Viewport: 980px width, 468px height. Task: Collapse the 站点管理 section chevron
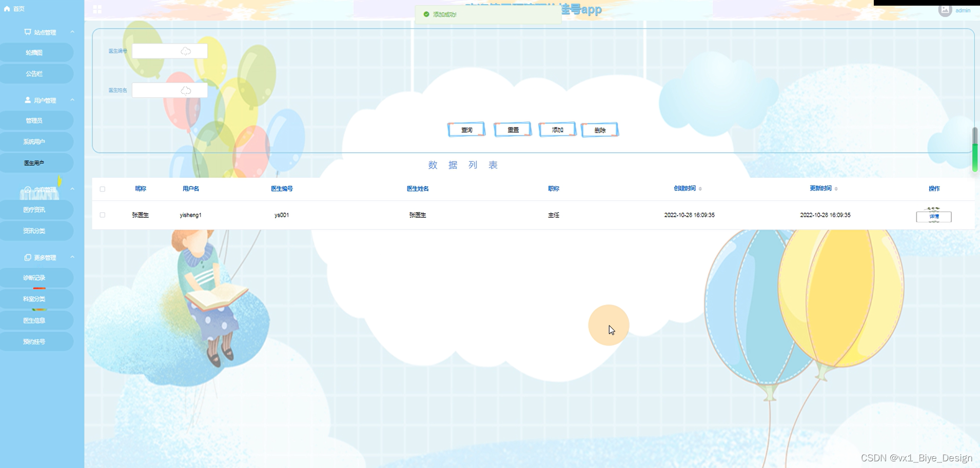pyautogui.click(x=72, y=32)
